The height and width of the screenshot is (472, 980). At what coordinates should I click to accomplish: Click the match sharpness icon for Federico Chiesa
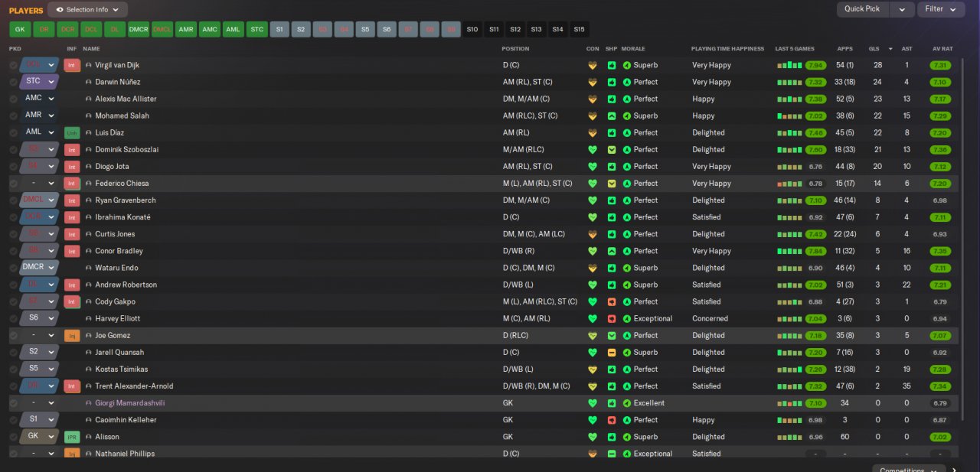611,184
